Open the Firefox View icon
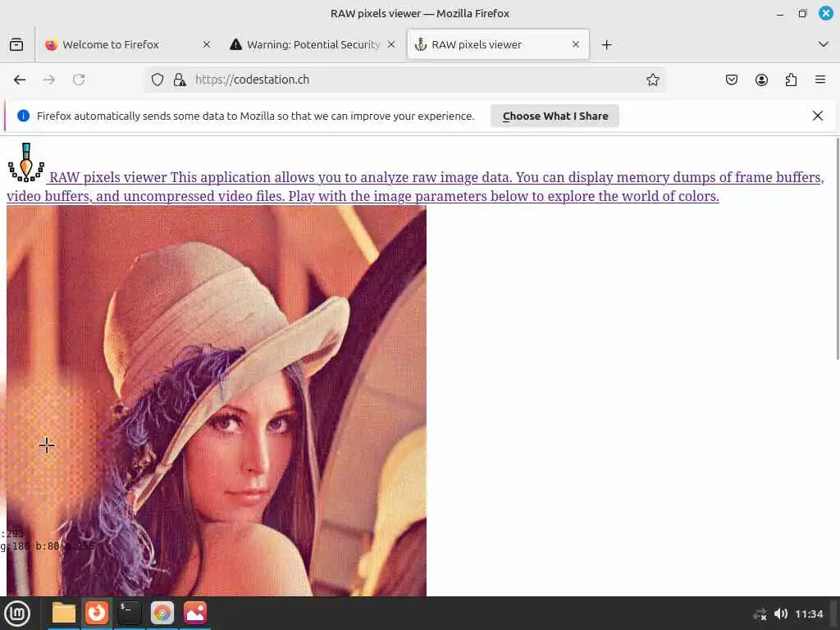This screenshot has width=840, height=630. (x=16, y=44)
